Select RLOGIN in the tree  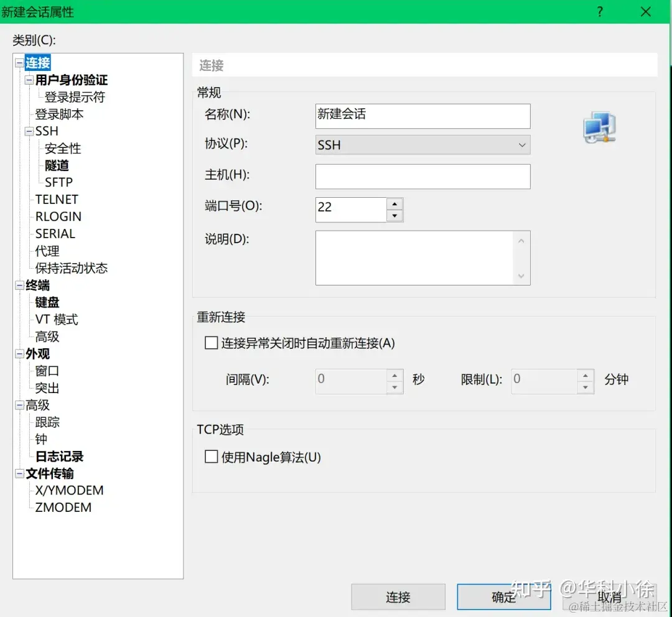(x=58, y=217)
